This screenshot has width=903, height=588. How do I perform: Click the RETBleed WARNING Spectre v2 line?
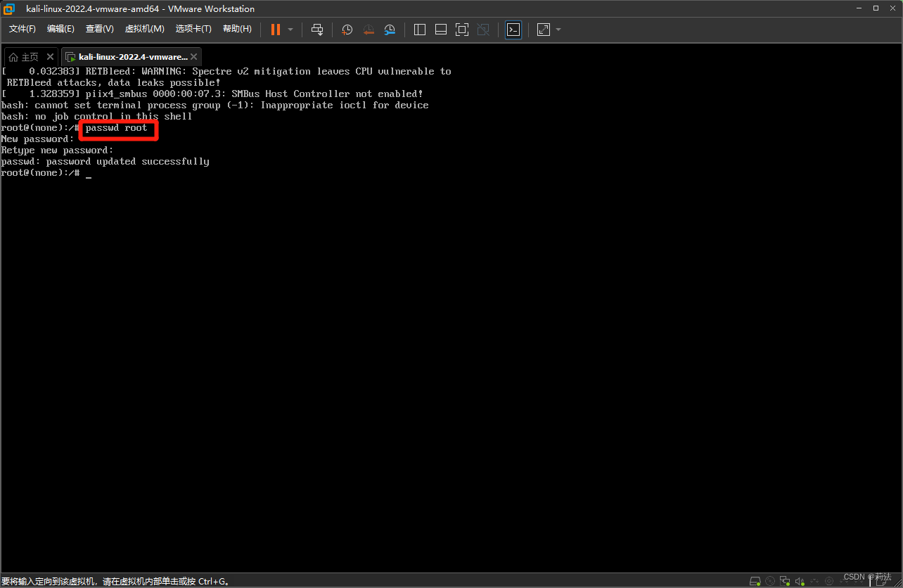coord(226,71)
